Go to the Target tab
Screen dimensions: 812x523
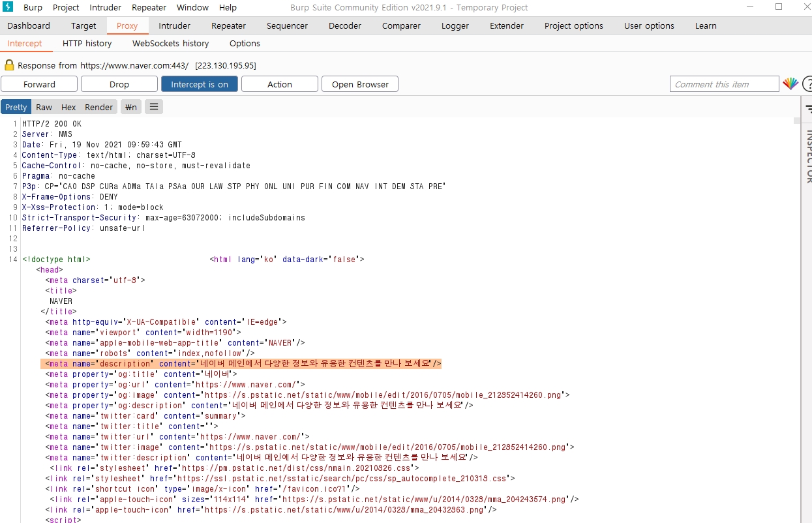point(83,25)
